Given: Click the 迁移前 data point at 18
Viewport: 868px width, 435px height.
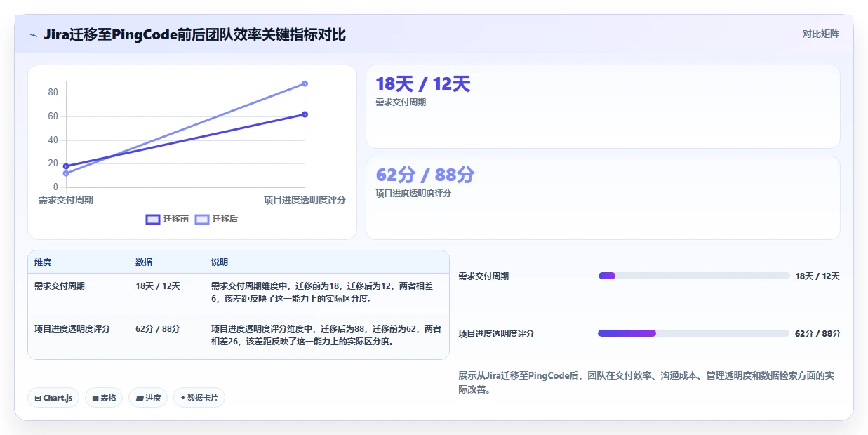Looking at the screenshot, I should point(66,166).
